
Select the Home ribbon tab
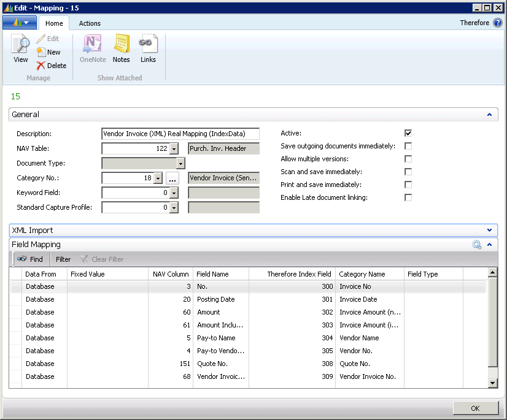tap(54, 23)
